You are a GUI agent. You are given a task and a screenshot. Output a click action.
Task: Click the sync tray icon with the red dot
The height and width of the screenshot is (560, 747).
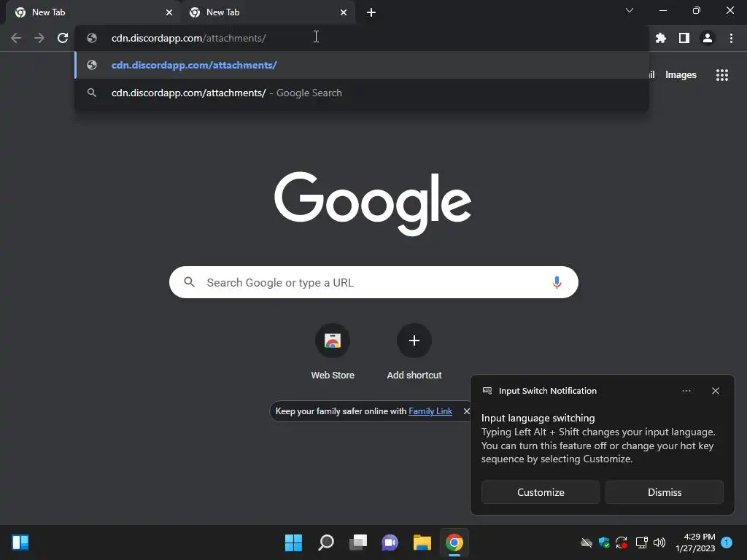tap(622, 542)
